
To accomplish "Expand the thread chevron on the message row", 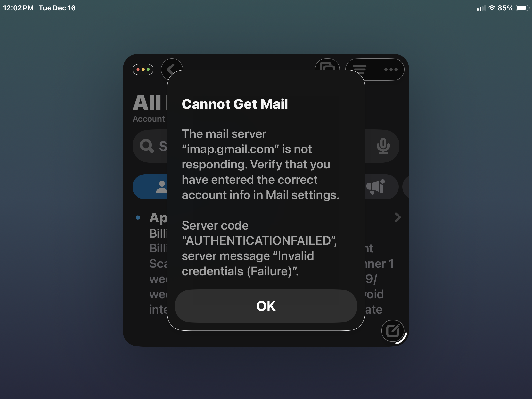I will pos(398,217).
